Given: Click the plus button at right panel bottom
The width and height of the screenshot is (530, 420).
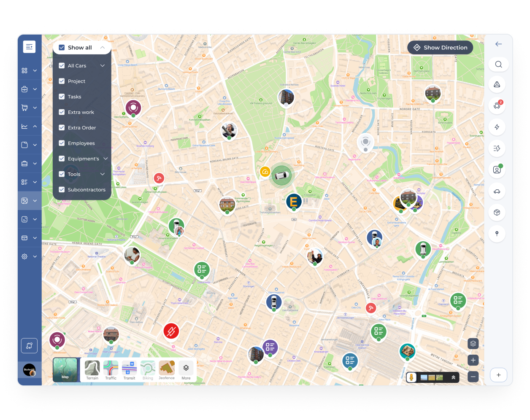Looking at the screenshot, I should (498, 375).
